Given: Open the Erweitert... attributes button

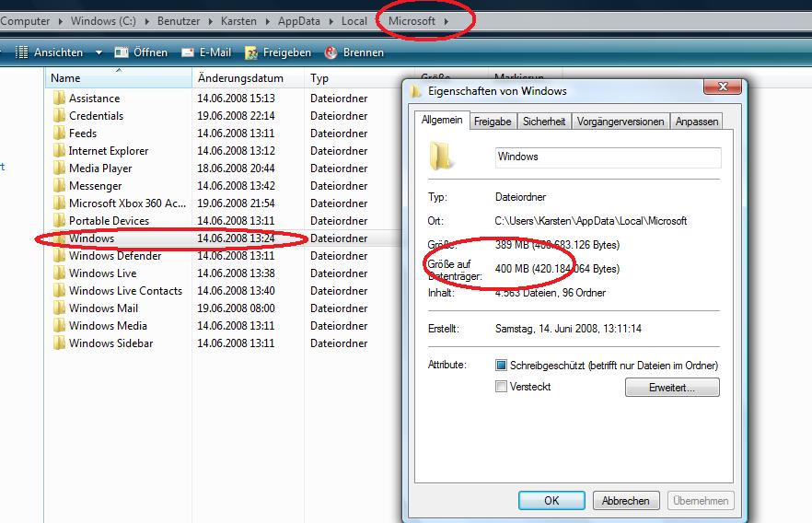Looking at the screenshot, I should (672, 388).
